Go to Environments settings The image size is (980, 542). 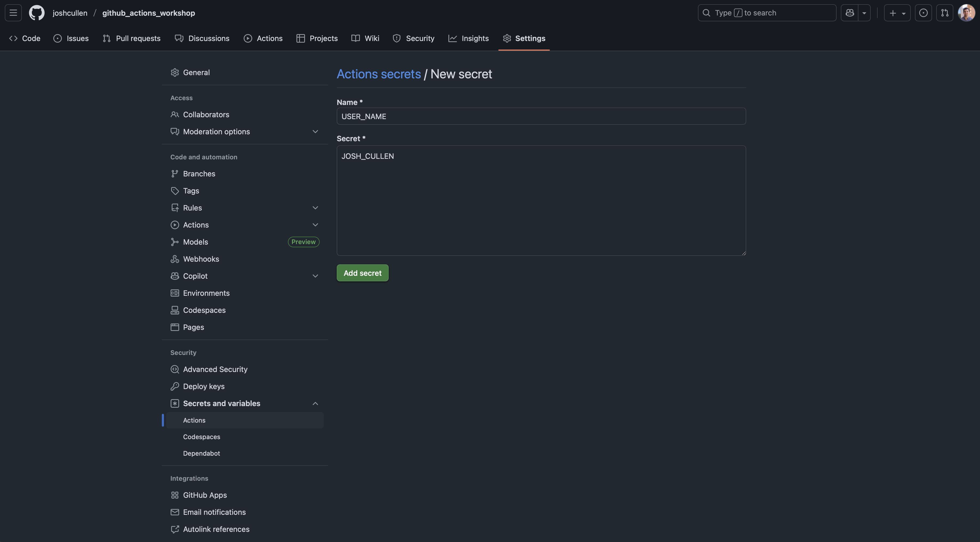(x=206, y=293)
